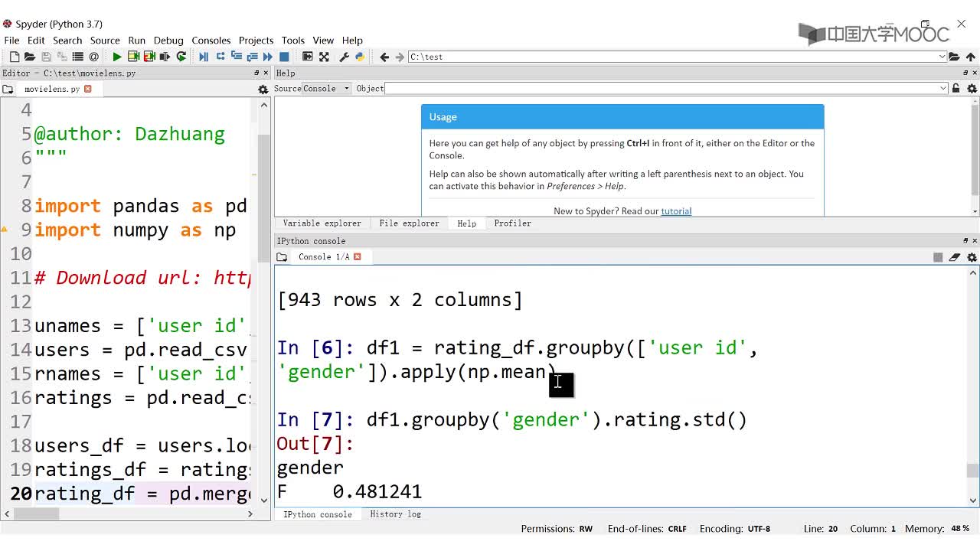Run current cell icon

(x=133, y=57)
